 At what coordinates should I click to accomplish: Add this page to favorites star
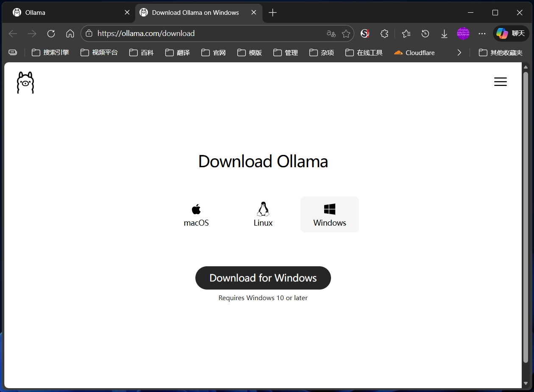click(346, 33)
